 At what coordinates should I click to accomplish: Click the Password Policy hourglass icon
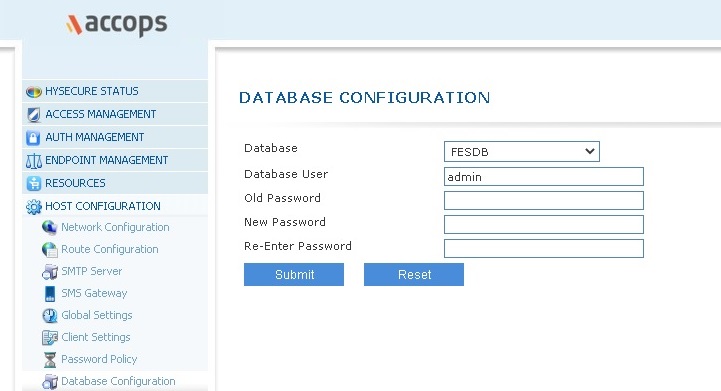tap(50, 360)
